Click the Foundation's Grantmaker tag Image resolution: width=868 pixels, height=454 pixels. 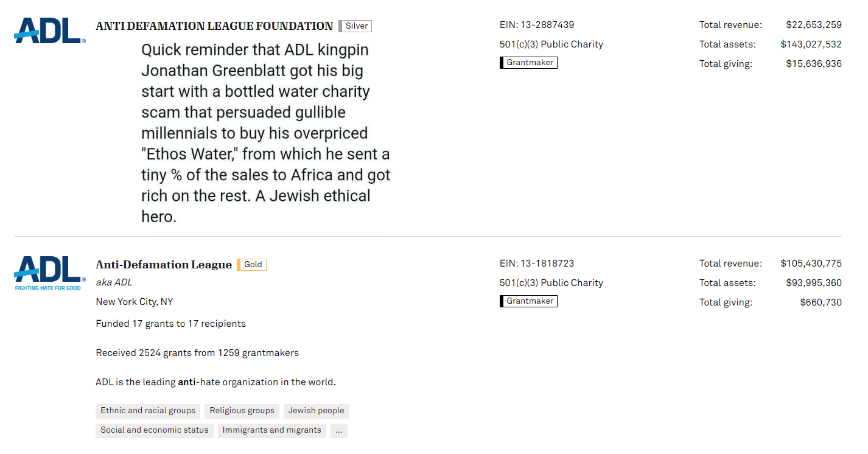tap(528, 63)
